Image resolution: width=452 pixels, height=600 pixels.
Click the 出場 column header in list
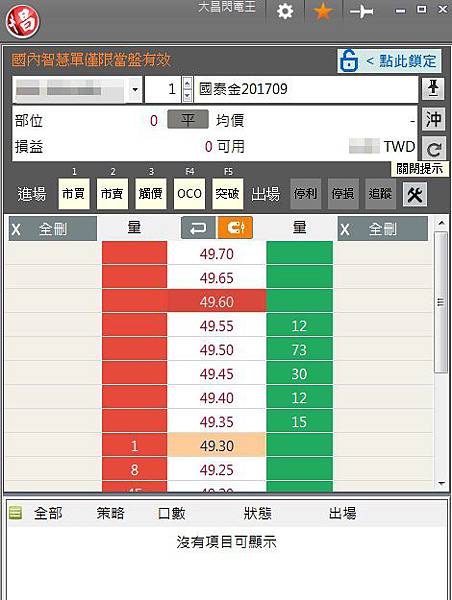click(343, 513)
